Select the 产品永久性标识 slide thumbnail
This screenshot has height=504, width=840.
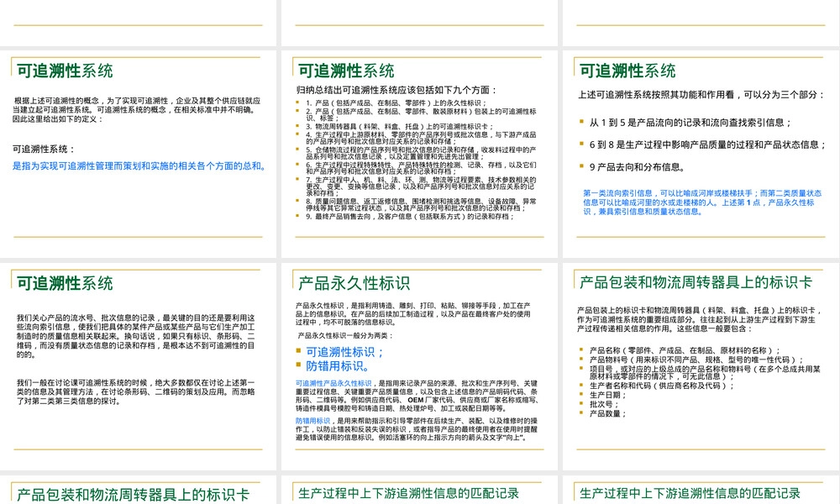(419, 366)
